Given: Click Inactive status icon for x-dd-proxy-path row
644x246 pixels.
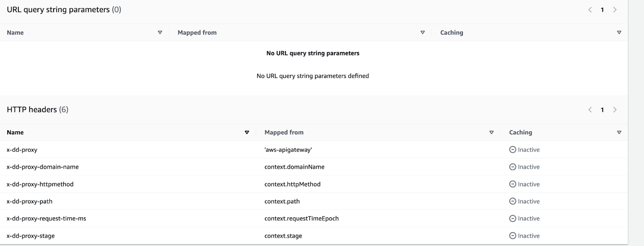Looking at the screenshot, I should (512, 201).
